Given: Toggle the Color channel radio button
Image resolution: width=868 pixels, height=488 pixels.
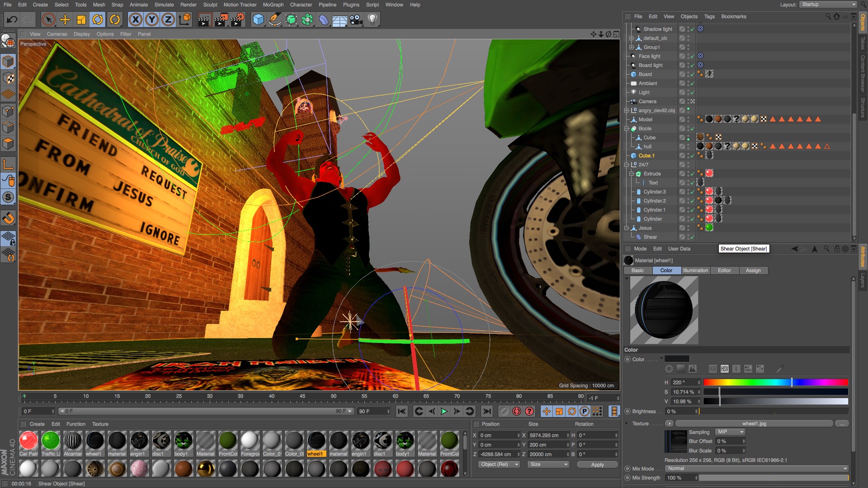Looking at the screenshot, I should pos(627,360).
